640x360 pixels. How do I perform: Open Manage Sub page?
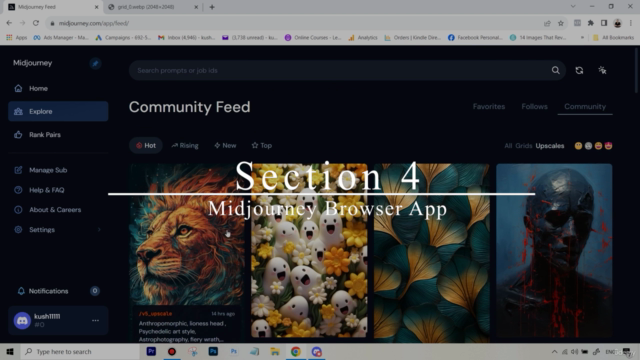(x=48, y=170)
